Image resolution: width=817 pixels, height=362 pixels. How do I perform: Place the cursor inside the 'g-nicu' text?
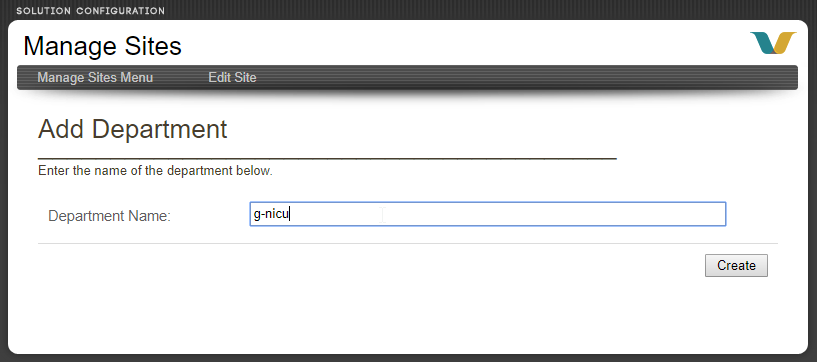(270, 214)
